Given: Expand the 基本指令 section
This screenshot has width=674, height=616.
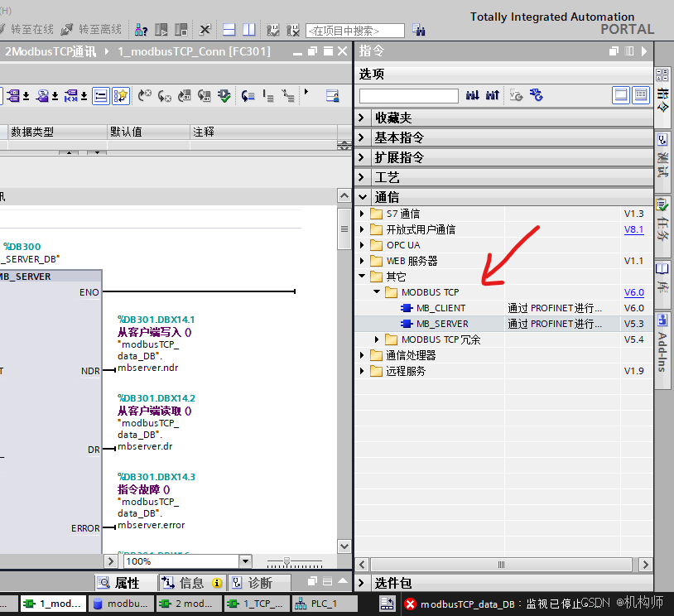Looking at the screenshot, I should click(x=361, y=137).
